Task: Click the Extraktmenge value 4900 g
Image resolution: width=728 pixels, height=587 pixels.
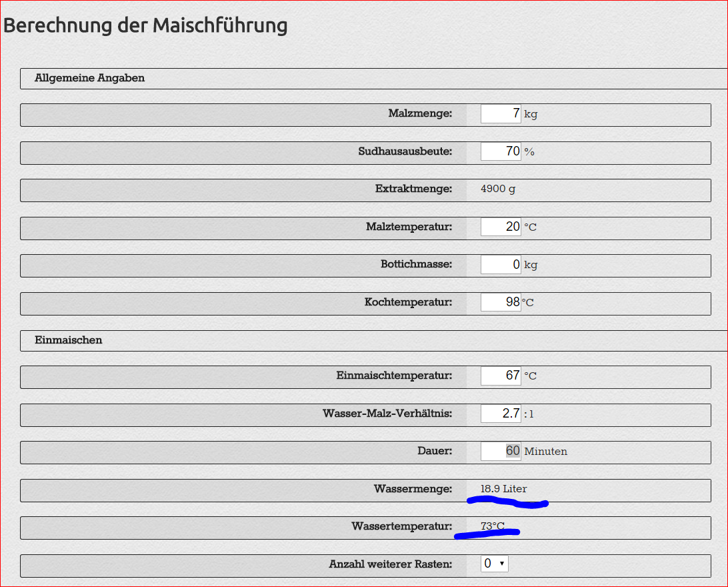Action: [x=498, y=189]
